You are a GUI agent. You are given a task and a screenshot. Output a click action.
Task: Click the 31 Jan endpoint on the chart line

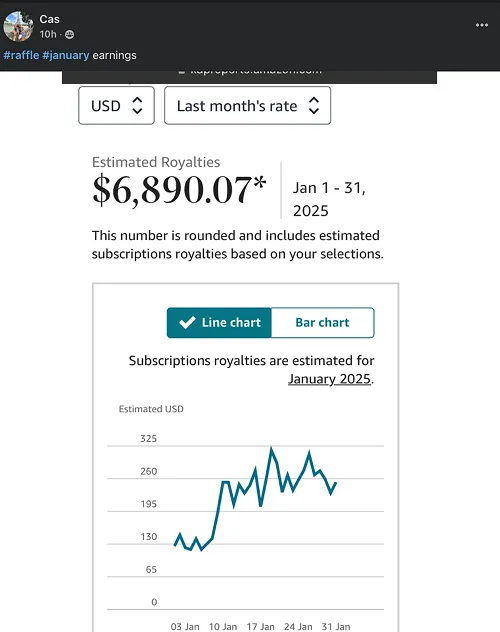[x=336, y=482]
